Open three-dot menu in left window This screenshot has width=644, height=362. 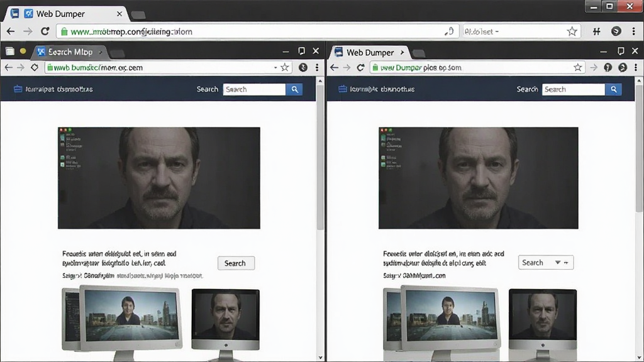point(317,67)
